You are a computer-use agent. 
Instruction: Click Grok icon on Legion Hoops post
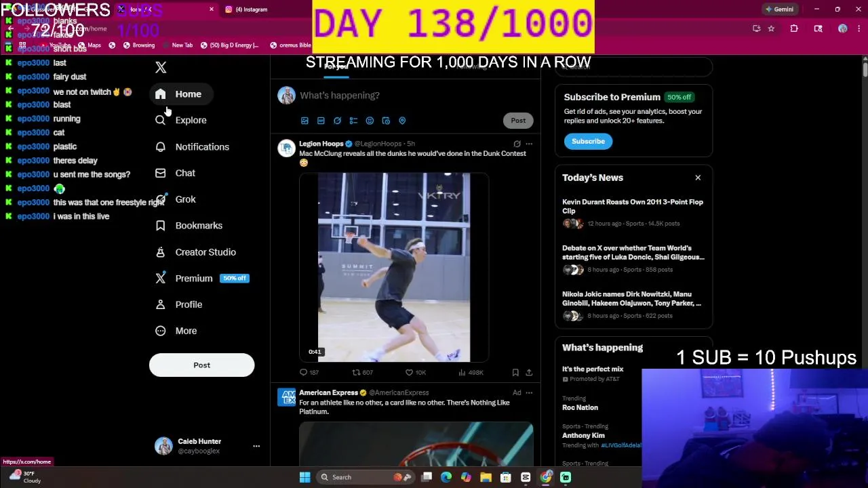click(x=517, y=144)
